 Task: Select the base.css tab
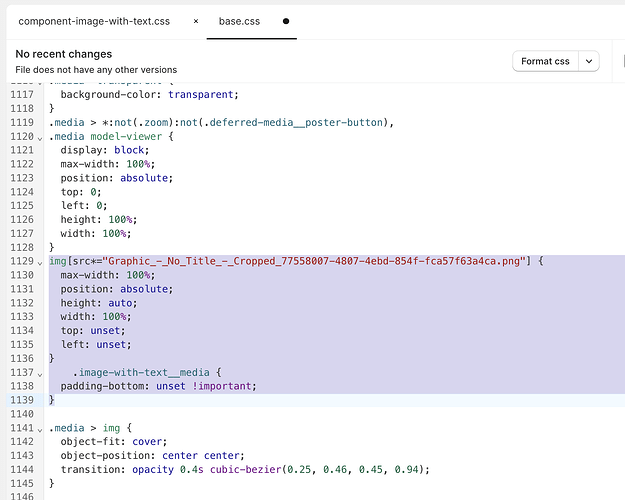tap(240, 20)
